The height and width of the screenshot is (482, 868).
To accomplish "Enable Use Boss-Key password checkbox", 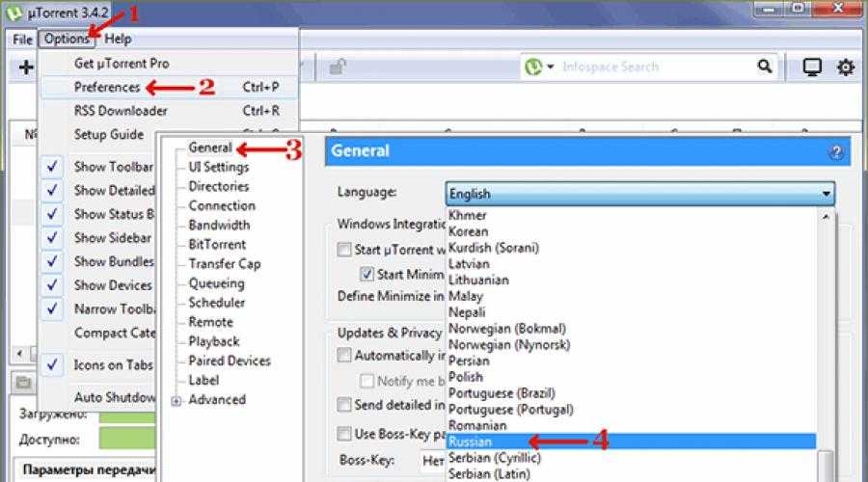I will point(343,433).
